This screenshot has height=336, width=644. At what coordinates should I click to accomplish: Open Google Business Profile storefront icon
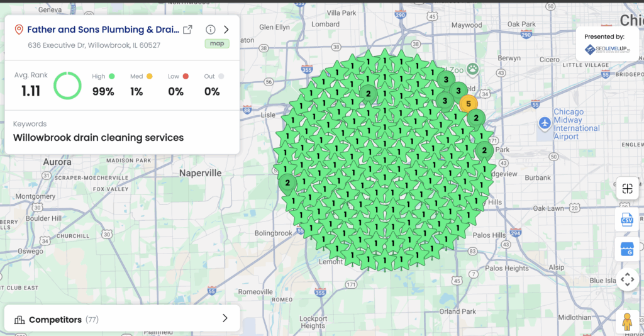(627, 249)
